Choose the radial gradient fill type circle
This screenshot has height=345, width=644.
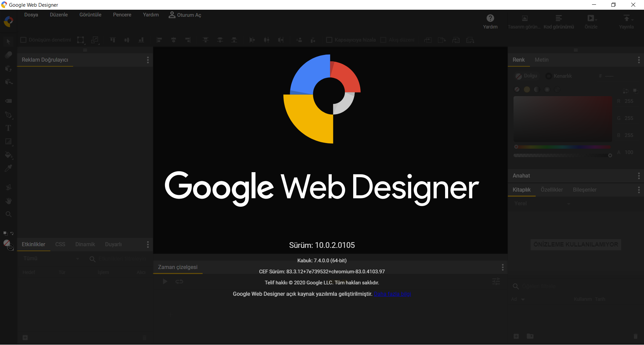tap(547, 89)
